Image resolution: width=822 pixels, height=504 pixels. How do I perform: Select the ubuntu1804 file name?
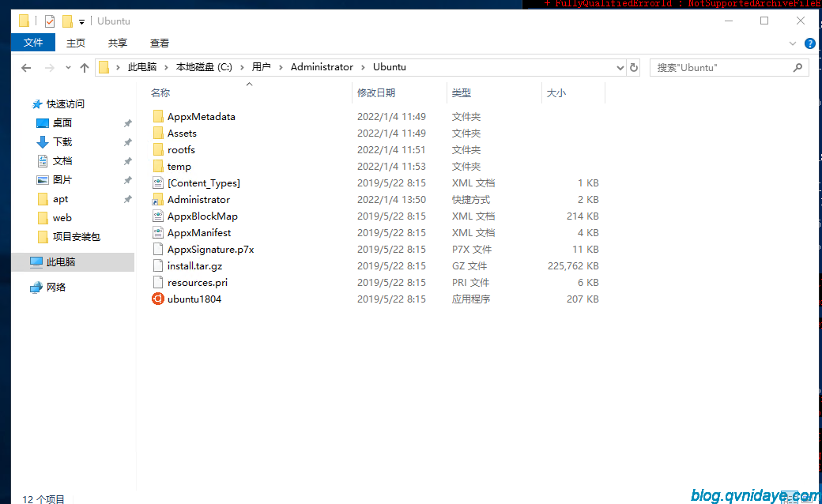pos(194,299)
